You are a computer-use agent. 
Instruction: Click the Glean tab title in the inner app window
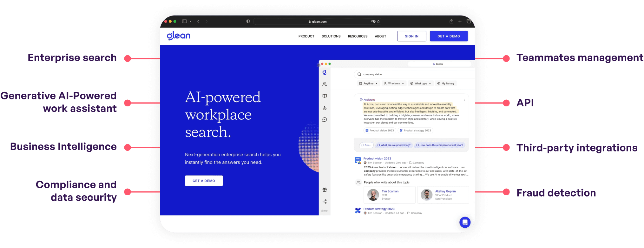[x=438, y=64]
